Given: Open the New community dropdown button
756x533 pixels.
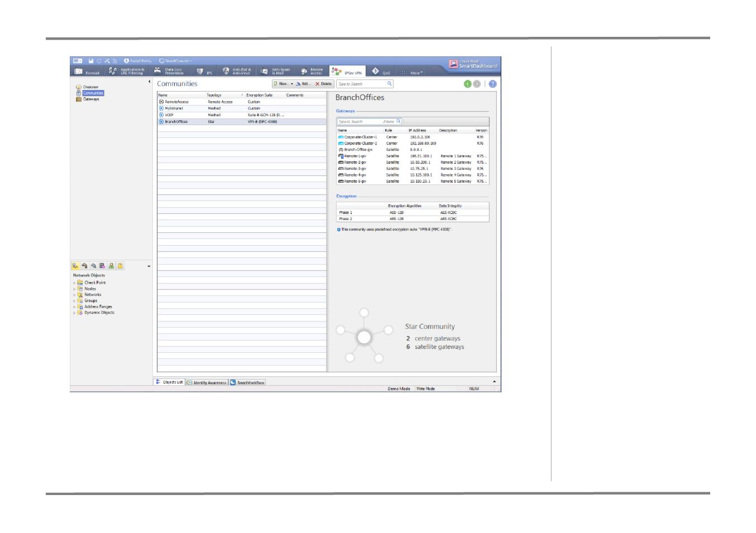Looking at the screenshot, I should [284, 84].
